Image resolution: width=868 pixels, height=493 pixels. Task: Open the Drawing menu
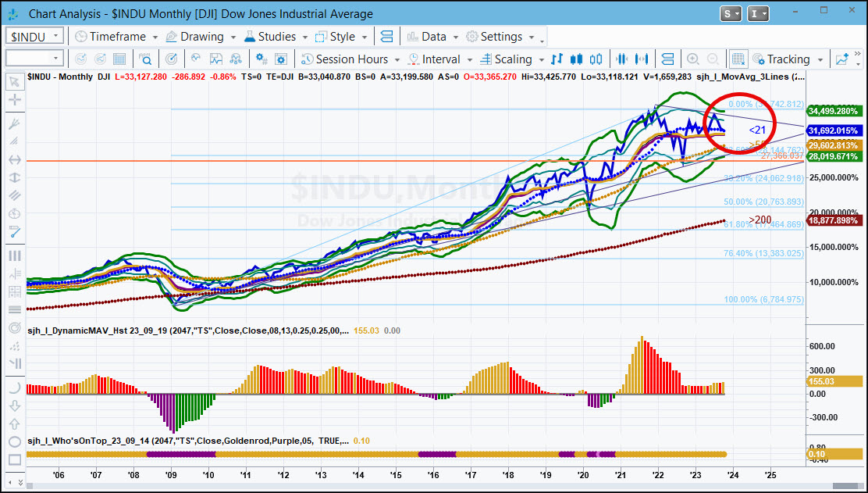pos(201,37)
